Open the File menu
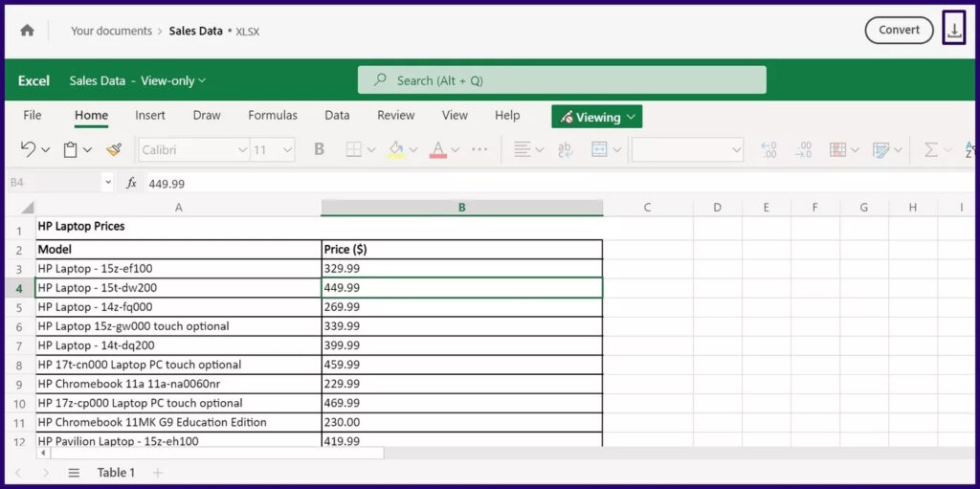Screen dimensions: 980x489 click(33, 115)
